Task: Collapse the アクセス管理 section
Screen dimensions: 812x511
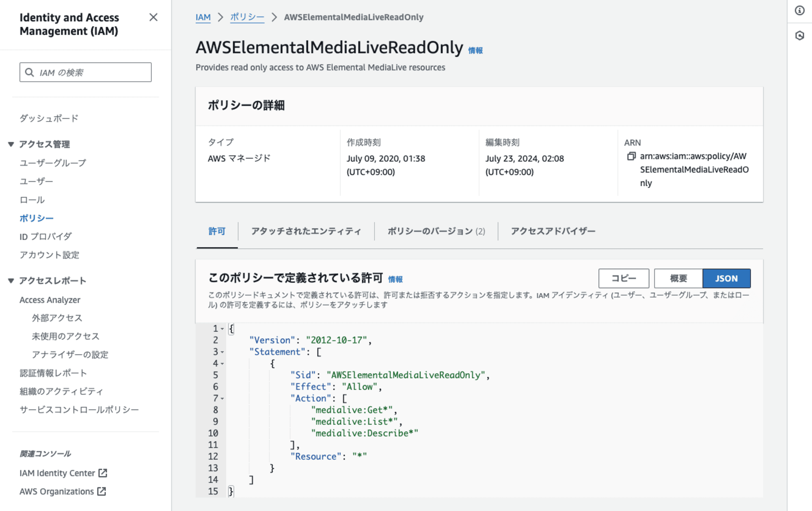Action: point(11,144)
